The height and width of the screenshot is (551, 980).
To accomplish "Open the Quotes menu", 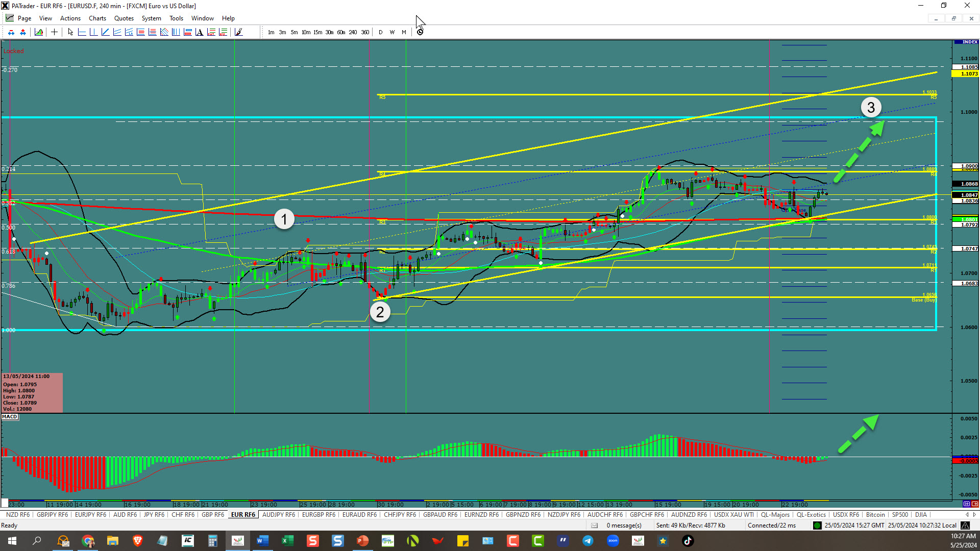I will tap(124, 18).
